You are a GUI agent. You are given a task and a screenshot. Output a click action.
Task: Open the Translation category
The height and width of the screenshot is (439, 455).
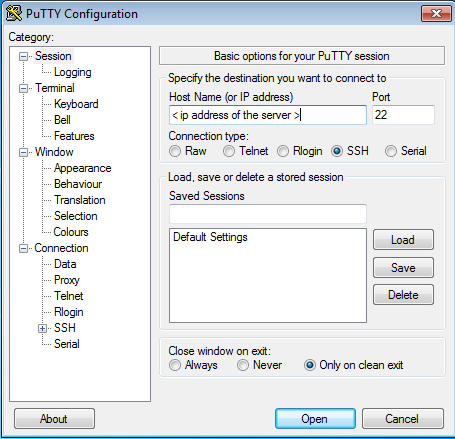(x=80, y=200)
